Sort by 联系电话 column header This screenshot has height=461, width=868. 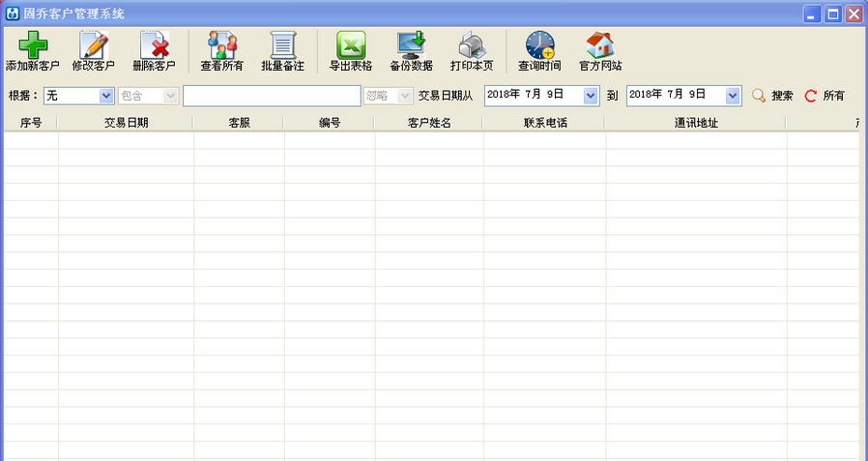[x=545, y=123]
